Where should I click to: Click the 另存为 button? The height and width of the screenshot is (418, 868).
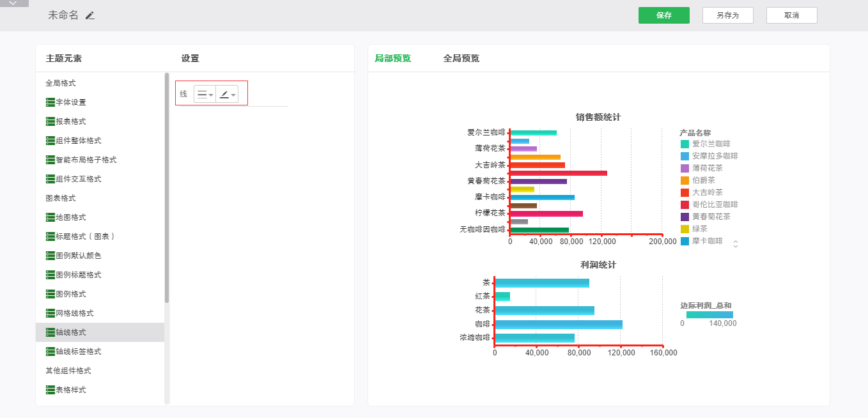(x=727, y=15)
